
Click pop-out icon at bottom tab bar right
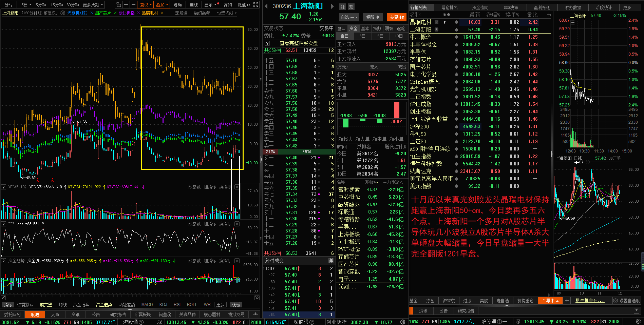pyautogui.click(x=255, y=314)
